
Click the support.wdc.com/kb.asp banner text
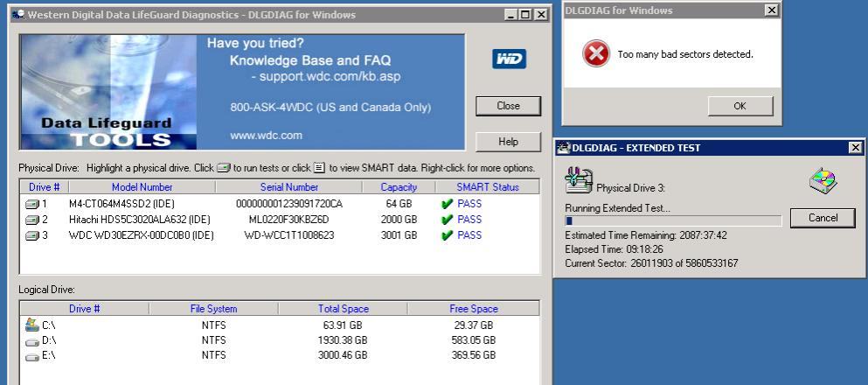coord(330,77)
